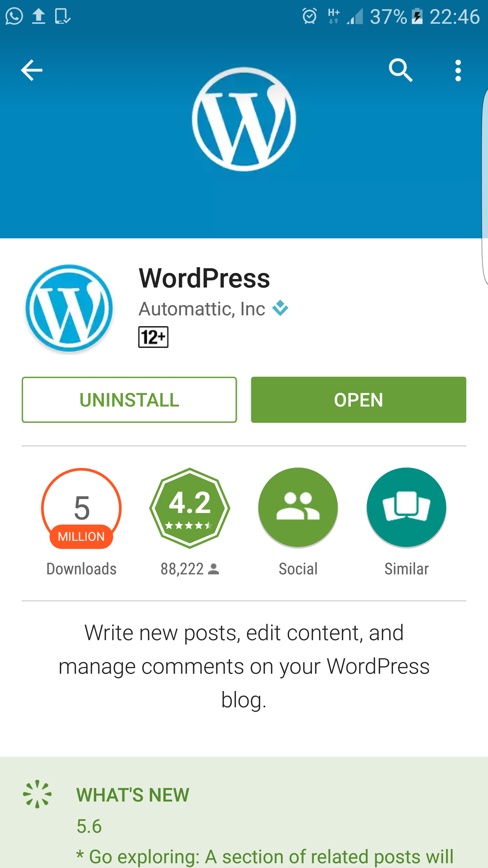Expand the WHAT'S NEW section
Screen dimensions: 488x868
tap(244, 812)
